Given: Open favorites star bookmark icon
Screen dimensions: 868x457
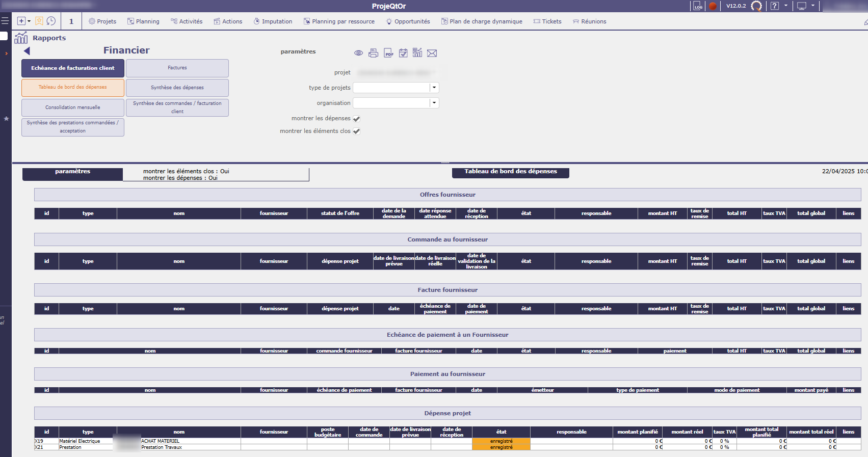Looking at the screenshot, I should [39, 21].
